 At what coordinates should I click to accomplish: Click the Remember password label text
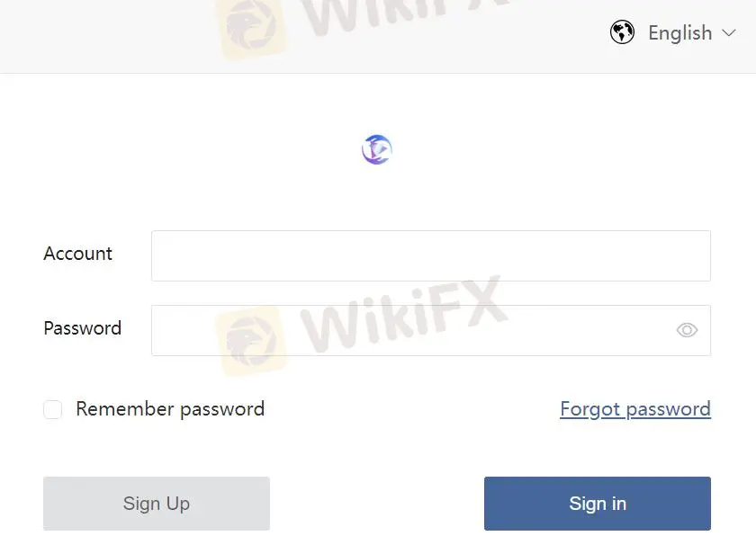pyautogui.click(x=170, y=409)
